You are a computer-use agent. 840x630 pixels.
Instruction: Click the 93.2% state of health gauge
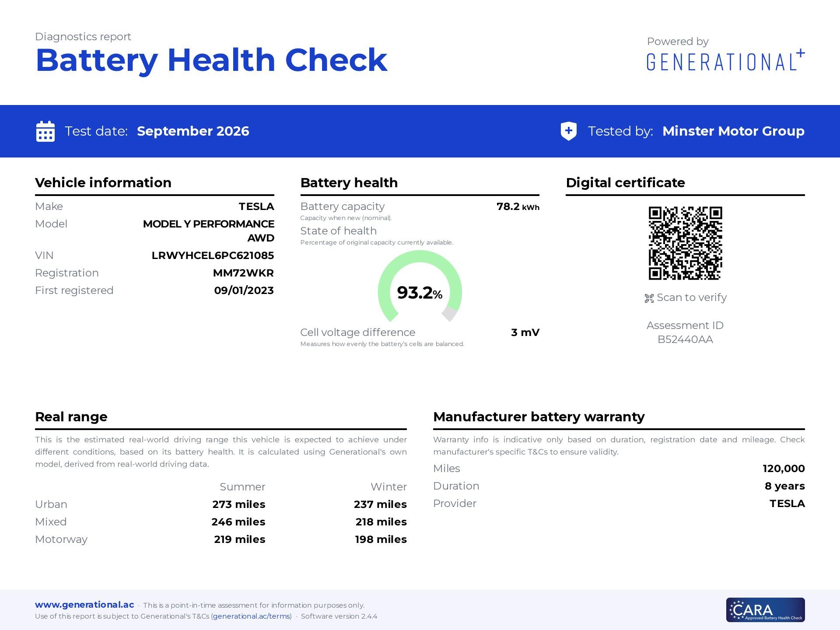tap(420, 287)
